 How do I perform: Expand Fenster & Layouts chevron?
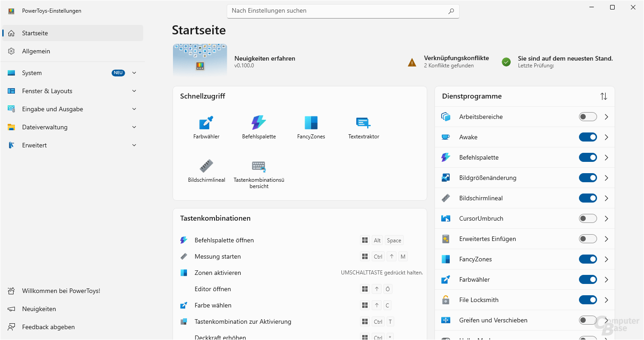(134, 91)
